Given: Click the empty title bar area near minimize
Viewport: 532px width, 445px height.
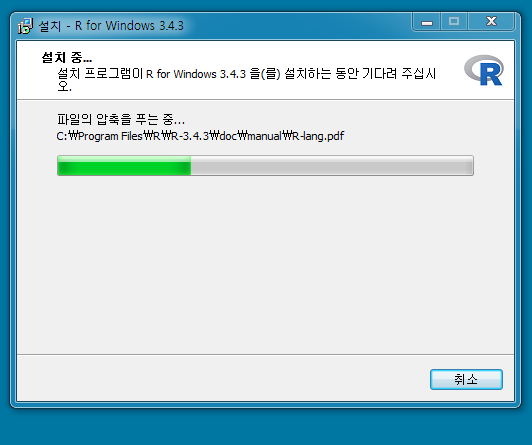Looking at the screenshot, I should tap(299, 26).
